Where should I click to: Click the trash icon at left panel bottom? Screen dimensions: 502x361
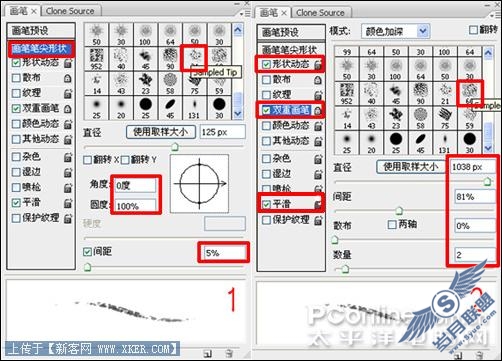tap(229, 353)
